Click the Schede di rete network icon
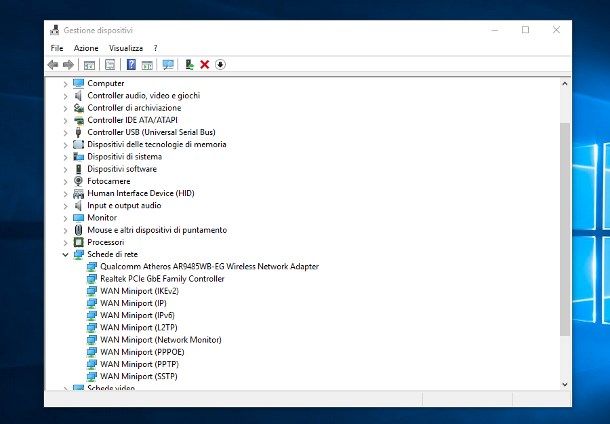The height and width of the screenshot is (424, 610). (79, 254)
